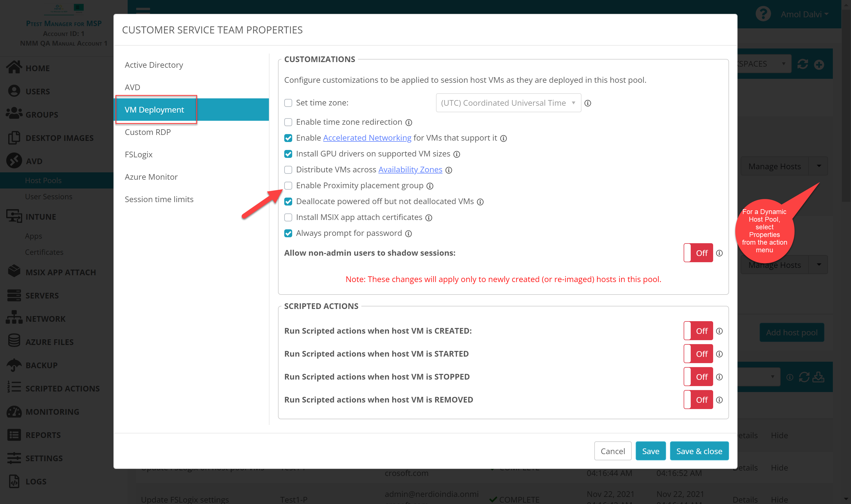
Task: Click info icon for scripted actions when VM REMOVED
Action: coord(719,400)
